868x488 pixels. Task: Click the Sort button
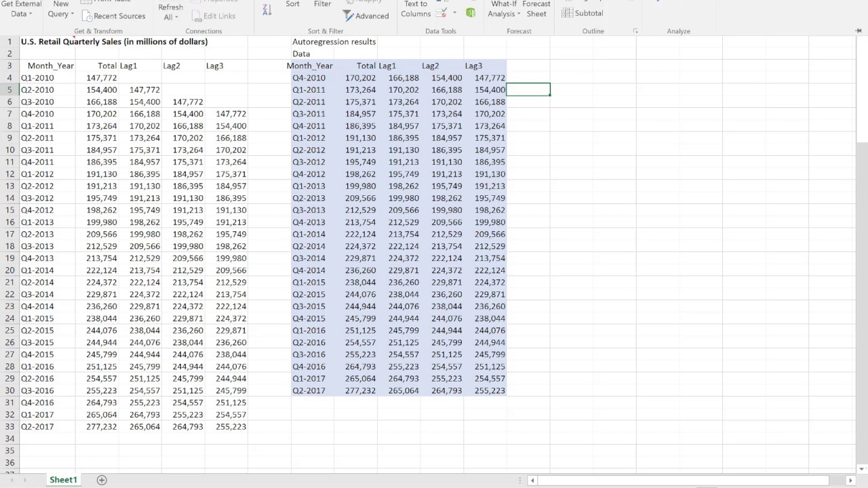292,4
